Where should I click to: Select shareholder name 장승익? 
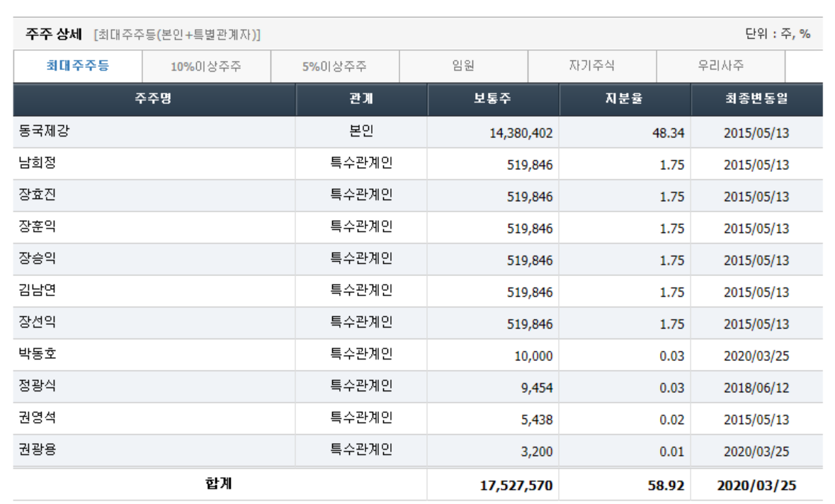point(38,259)
